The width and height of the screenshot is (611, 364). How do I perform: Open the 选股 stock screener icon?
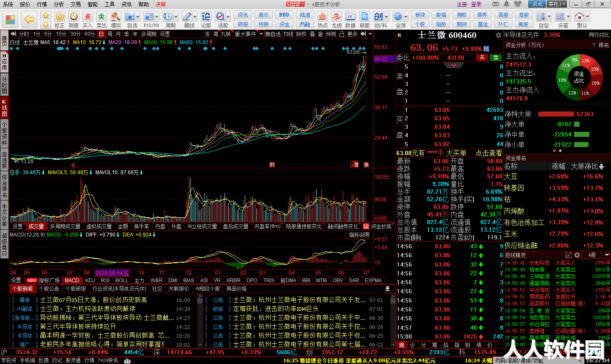221,17
